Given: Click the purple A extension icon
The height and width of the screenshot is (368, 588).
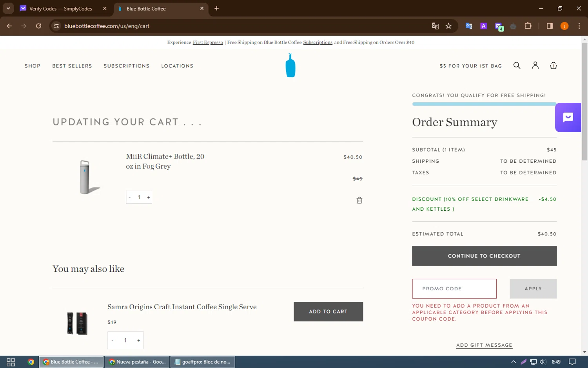Looking at the screenshot, I should pyautogui.click(x=484, y=26).
